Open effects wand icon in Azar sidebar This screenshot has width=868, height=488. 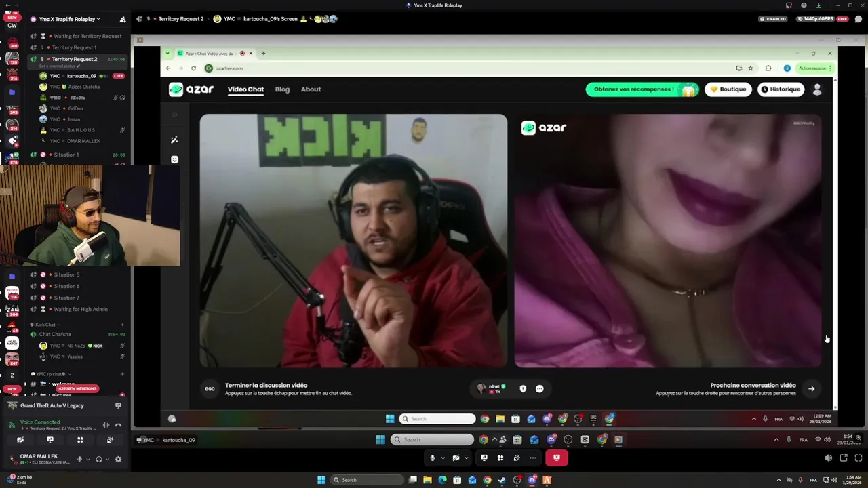point(174,140)
